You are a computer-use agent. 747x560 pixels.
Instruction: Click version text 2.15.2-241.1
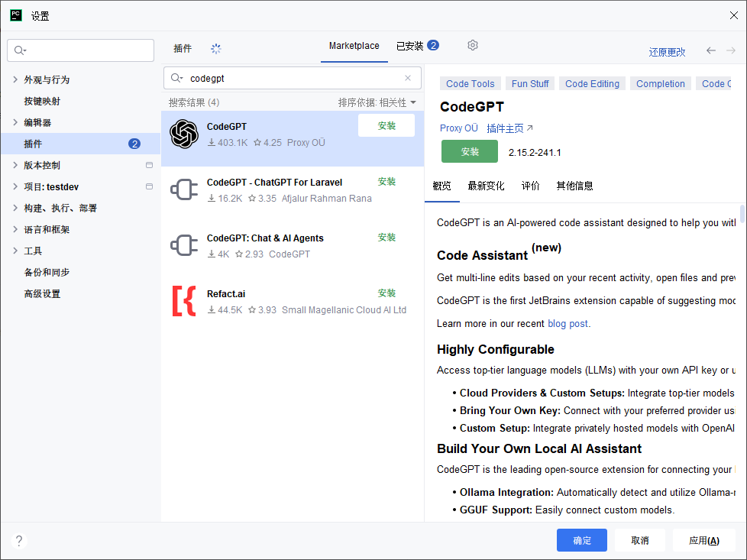[535, 153]
